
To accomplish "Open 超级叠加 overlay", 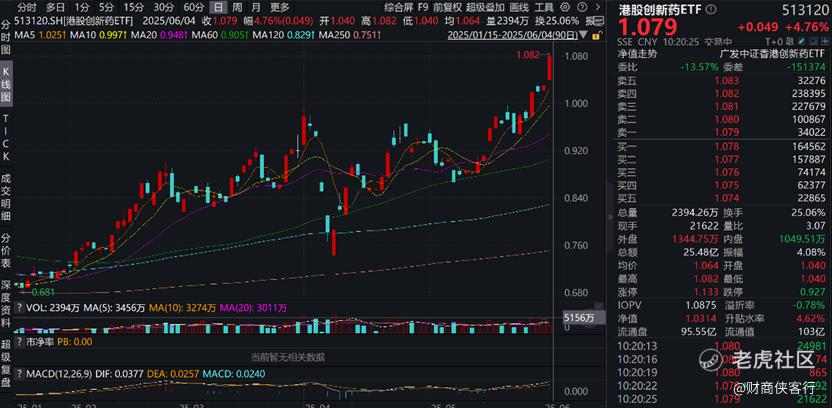I will 486,7.
